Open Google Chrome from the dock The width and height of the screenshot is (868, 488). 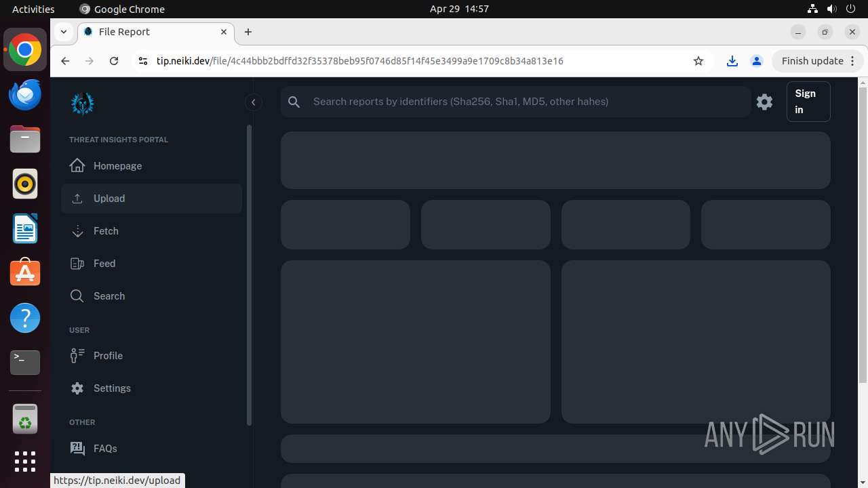coord(25,50)
